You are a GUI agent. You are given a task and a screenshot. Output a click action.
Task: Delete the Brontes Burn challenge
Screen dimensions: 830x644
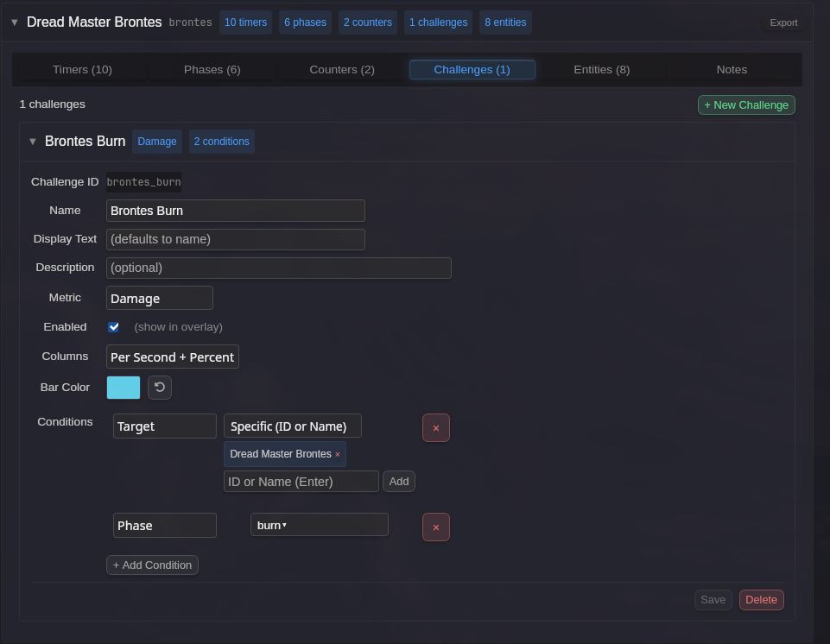(x=760, y=599)
